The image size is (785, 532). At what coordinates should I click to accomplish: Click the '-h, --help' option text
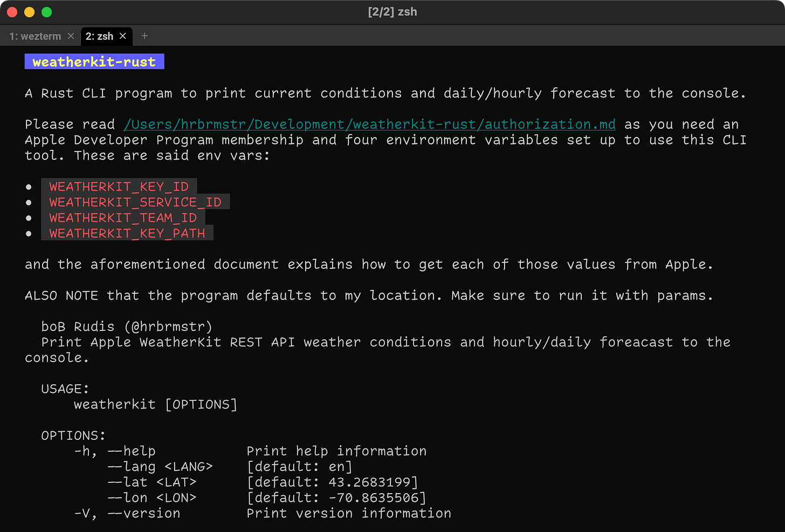click(x=115, y=451)
